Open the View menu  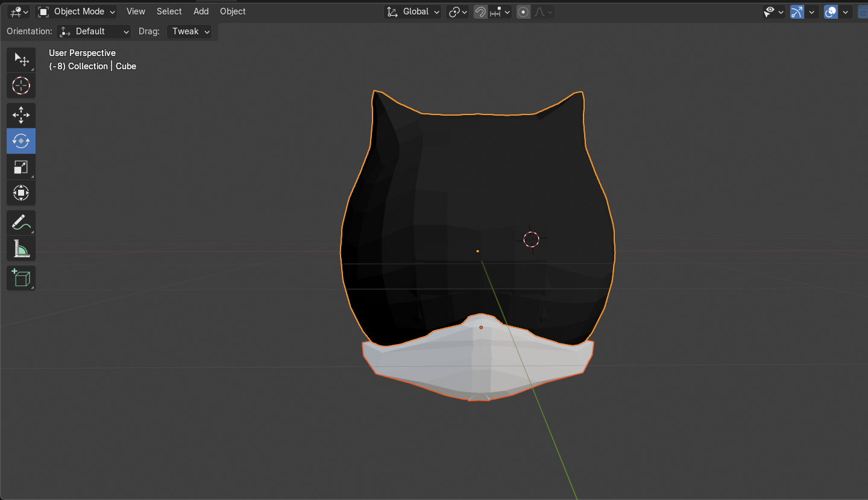coord(136,11)
